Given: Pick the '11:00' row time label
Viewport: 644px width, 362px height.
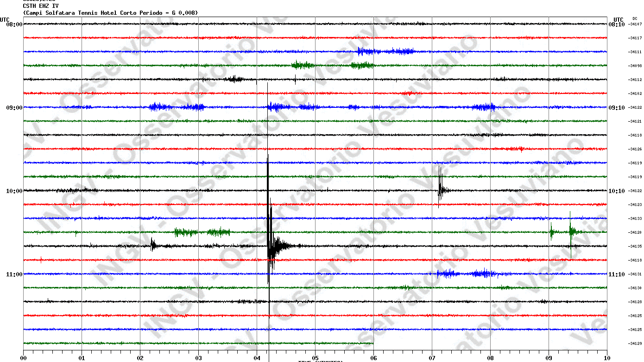Looking at the screenshot, I should point(14,274).
